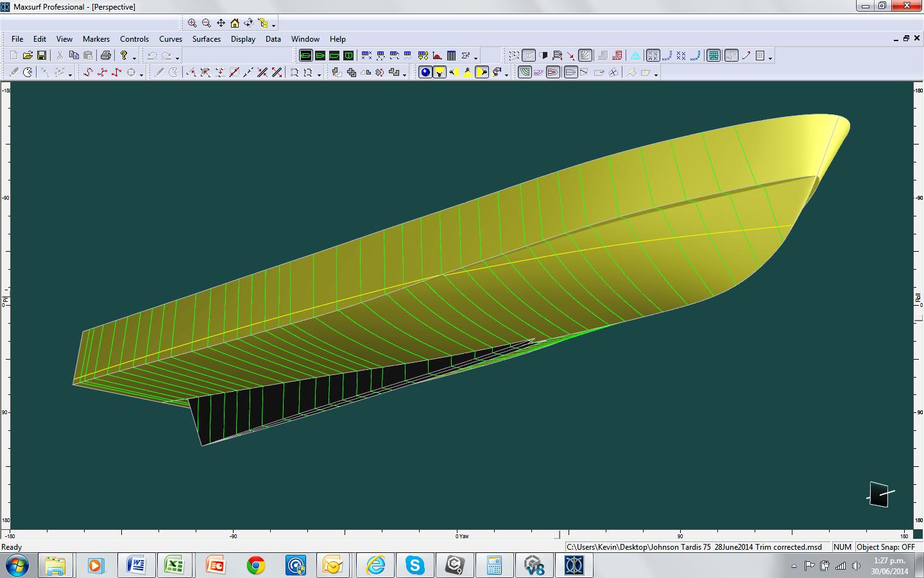Screen dimensions: 924x578
Task: Click the Windows Start button
Action: coord(16,565)
